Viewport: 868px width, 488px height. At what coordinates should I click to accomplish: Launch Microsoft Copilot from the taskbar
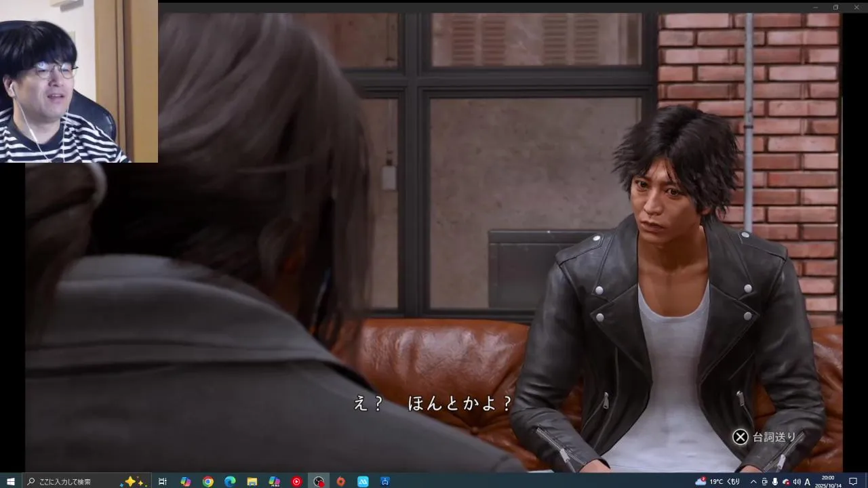click(x=185, y=481)
